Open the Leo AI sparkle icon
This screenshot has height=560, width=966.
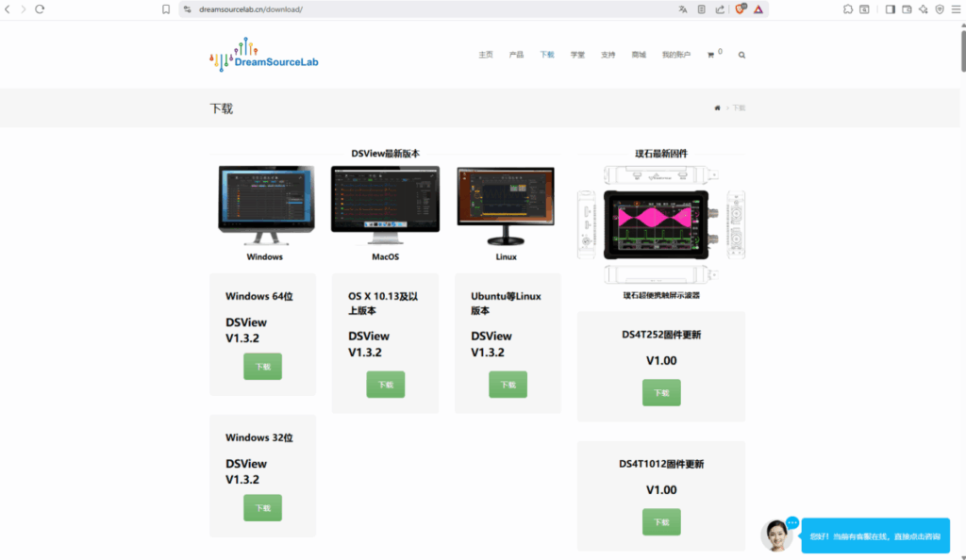(x=923, y=9)
